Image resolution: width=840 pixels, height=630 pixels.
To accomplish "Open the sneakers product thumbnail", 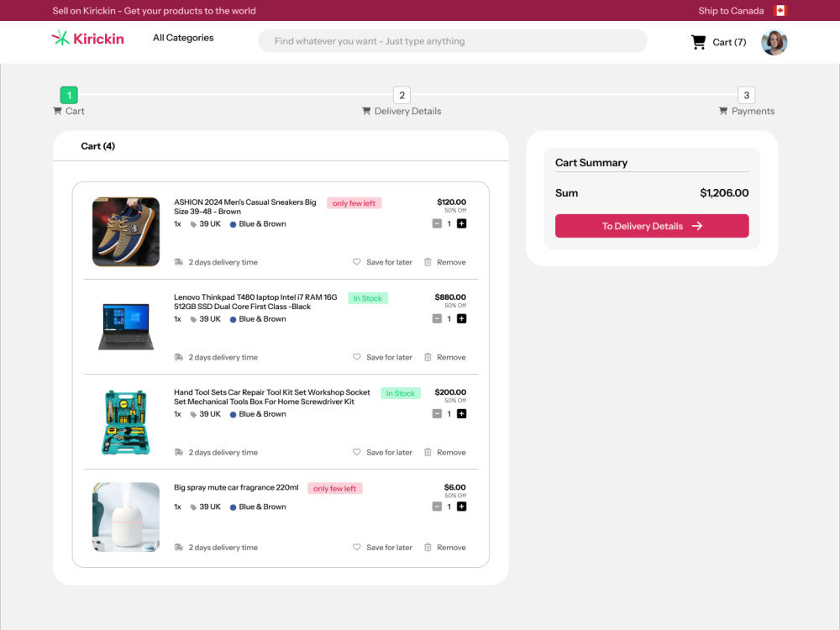I will [126, 232].
